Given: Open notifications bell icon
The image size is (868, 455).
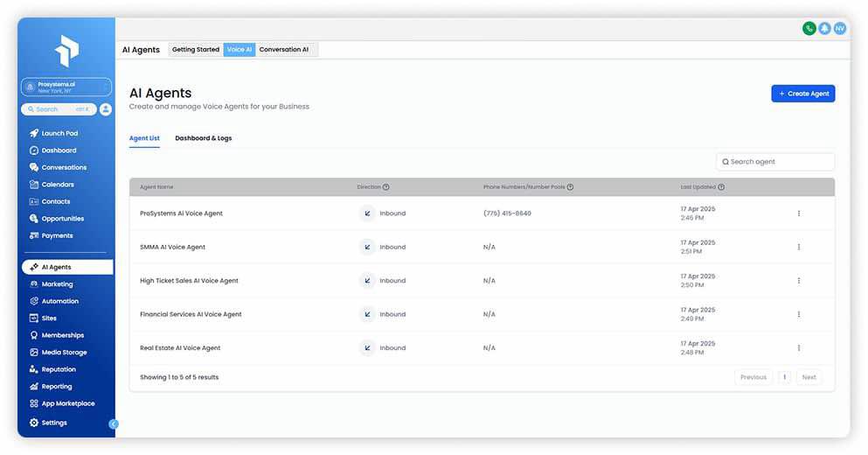Looking at the screenshot, I should [825, 28].
